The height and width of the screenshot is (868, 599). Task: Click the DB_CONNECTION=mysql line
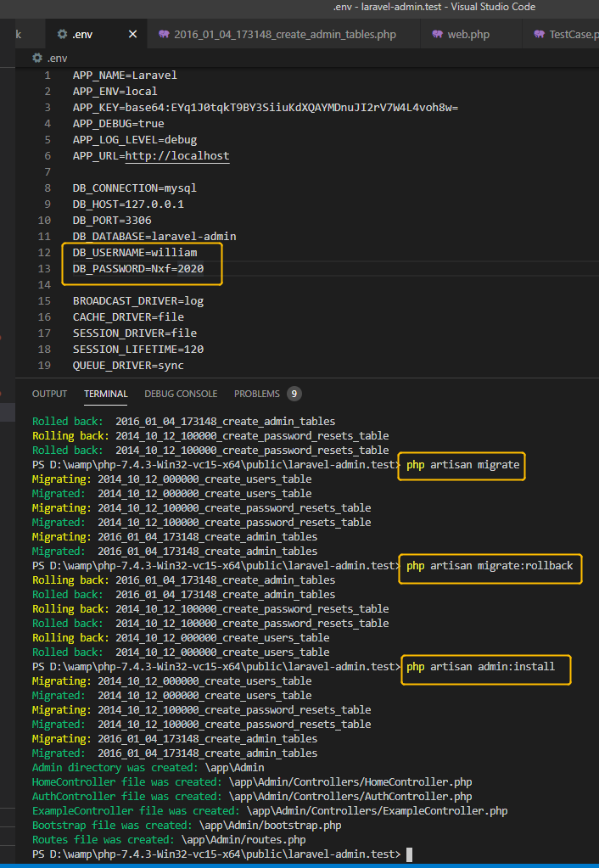click(x=135, y=188)
